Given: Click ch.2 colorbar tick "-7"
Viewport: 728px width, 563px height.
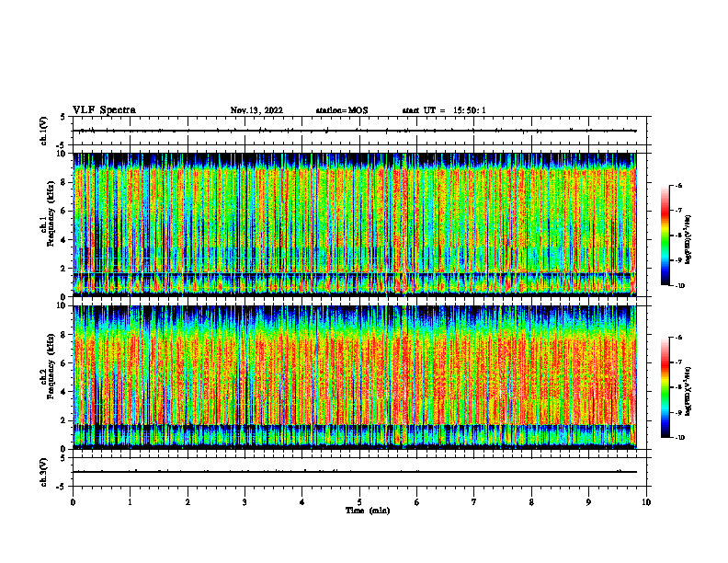Looking at the screenshot, I should tap(678, 362).
